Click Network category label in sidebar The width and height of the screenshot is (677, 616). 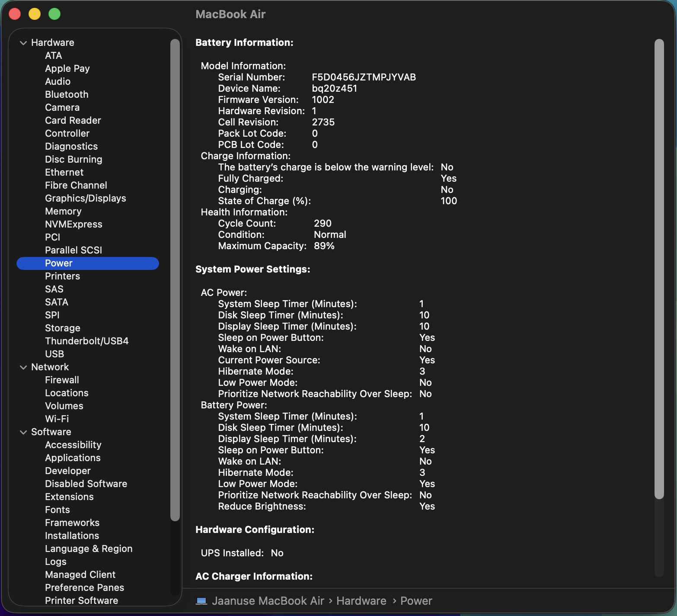50,367
